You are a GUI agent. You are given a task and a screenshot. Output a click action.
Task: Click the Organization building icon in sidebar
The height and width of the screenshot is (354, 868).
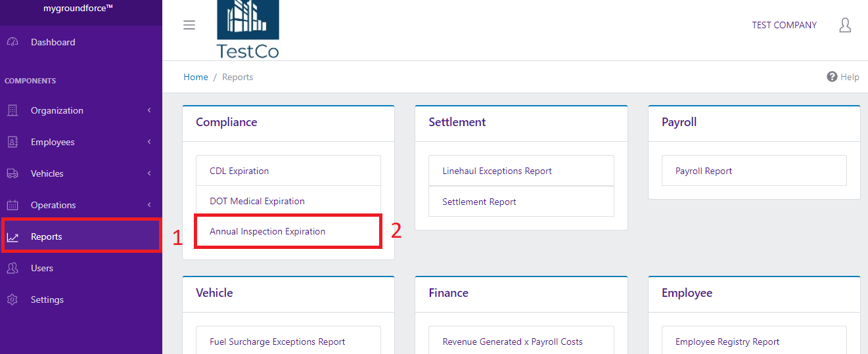pos(12,110)
